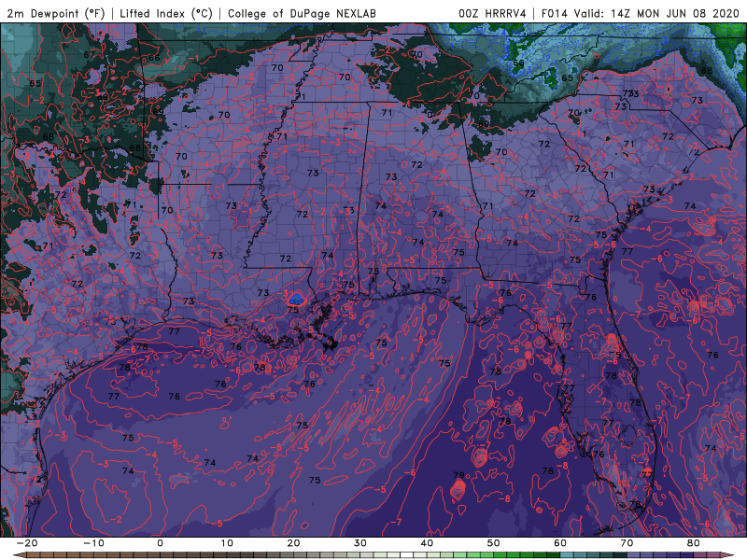Viewport: 747px width, 560px height.
Task: Click the 79 dewpoint value on map
Action: 458,475
